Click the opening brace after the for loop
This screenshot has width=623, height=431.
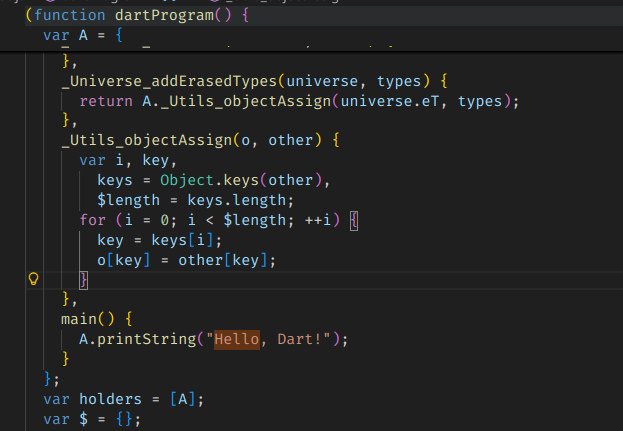(x=354, y=220)
